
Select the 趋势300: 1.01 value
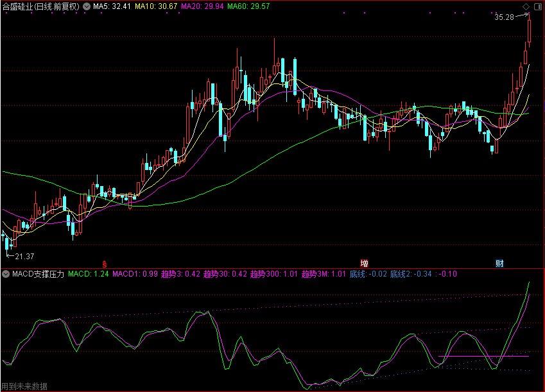coord(274,274)
